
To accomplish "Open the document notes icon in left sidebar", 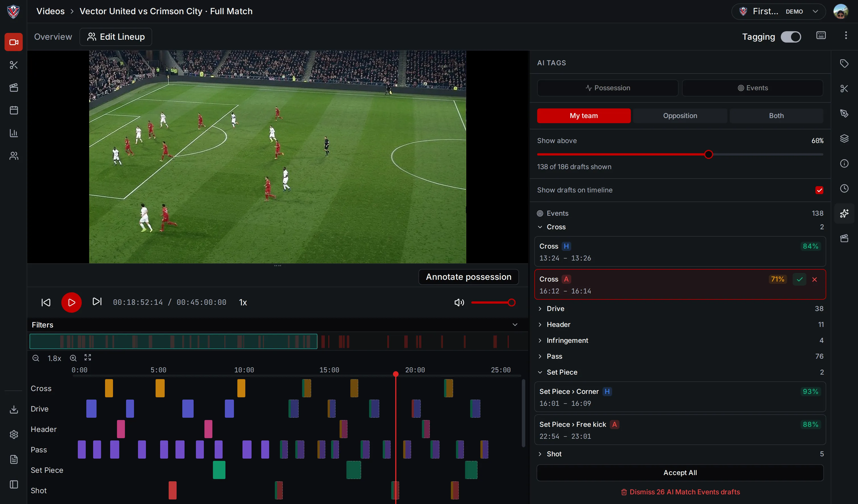I will pyautogui.click(x=14, y=459).
